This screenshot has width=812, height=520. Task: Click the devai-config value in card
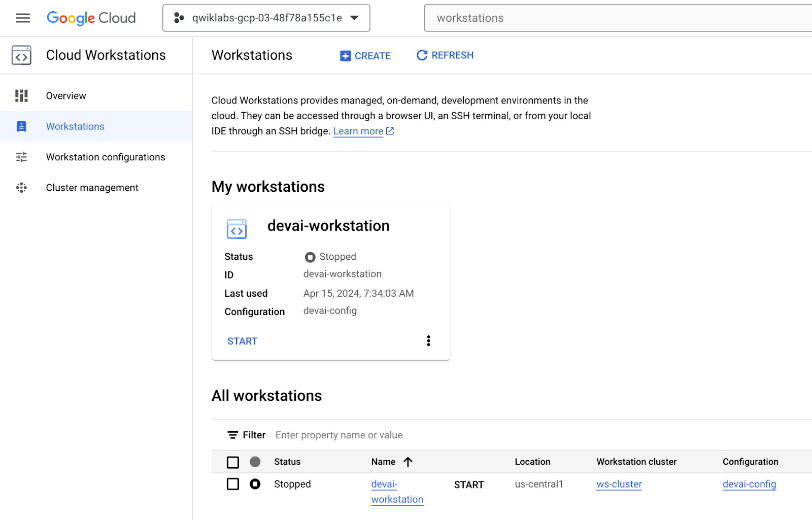330,311
